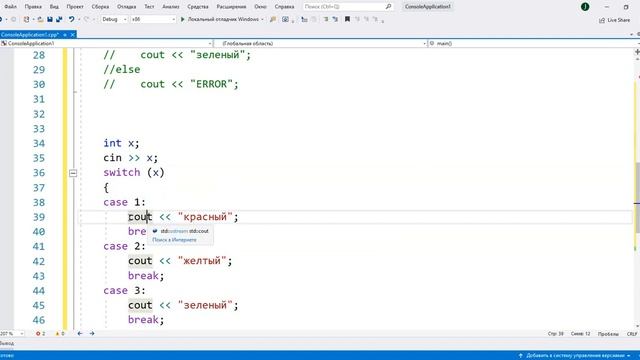Open the Сборка menu

(100, 7)
